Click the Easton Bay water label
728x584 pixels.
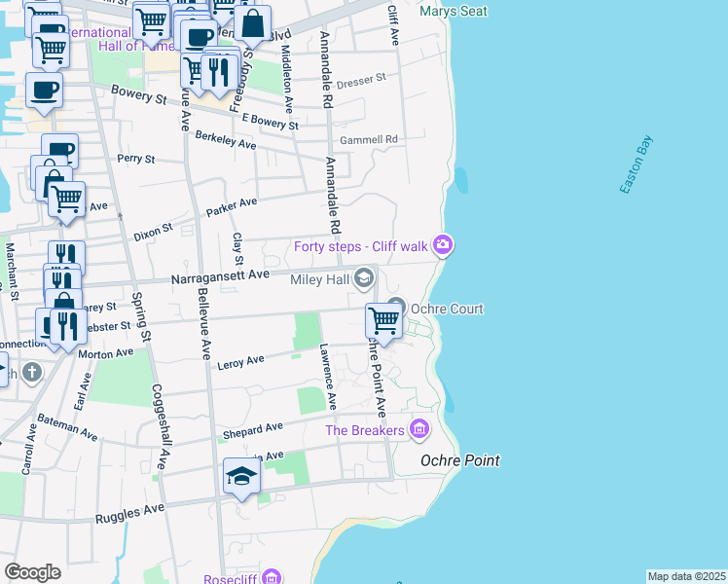(x=637, y=164)
